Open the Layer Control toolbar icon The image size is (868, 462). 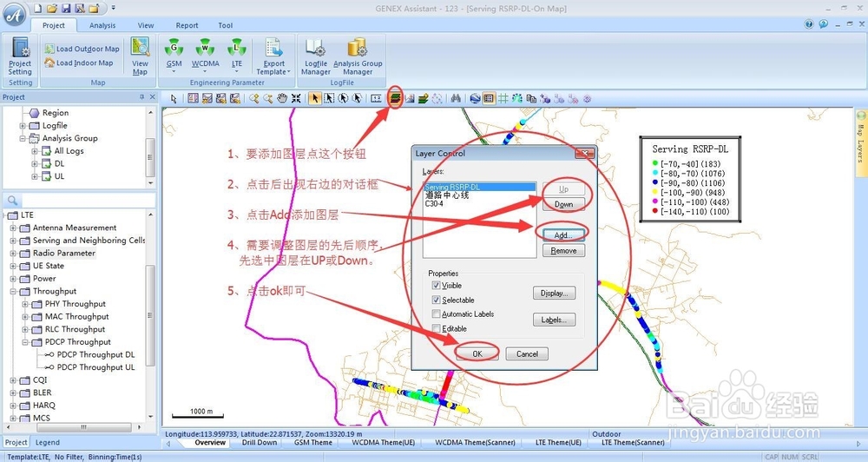tap(395, 99)
